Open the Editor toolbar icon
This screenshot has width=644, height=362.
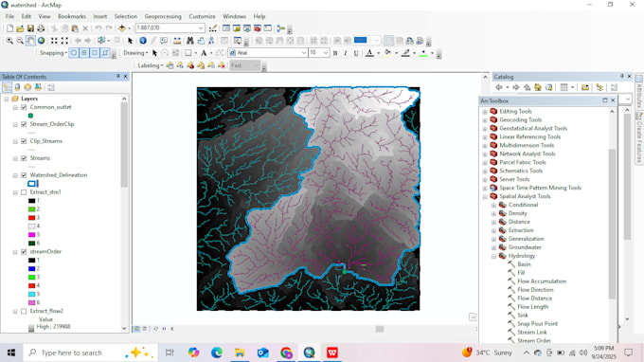[213, 28]
